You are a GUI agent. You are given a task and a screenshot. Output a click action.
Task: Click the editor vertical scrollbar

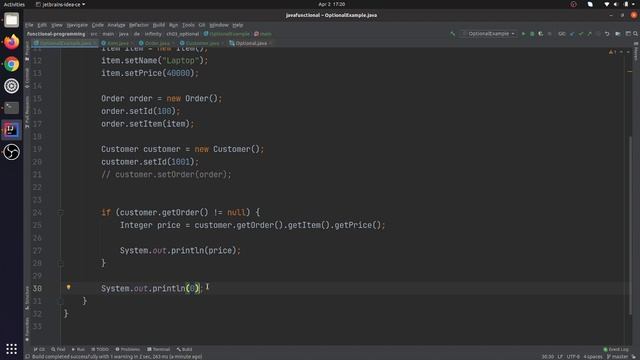[x=631, y=224]
